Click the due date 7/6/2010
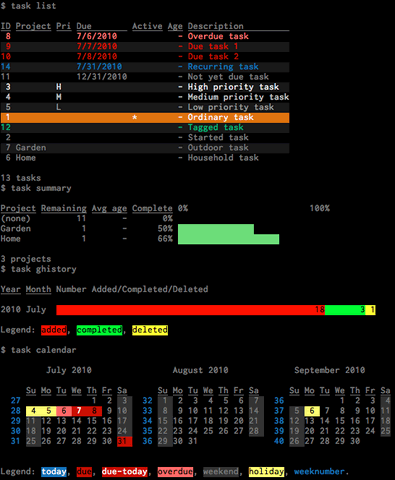This screenshot has width=395, height=480. (97, 36)
